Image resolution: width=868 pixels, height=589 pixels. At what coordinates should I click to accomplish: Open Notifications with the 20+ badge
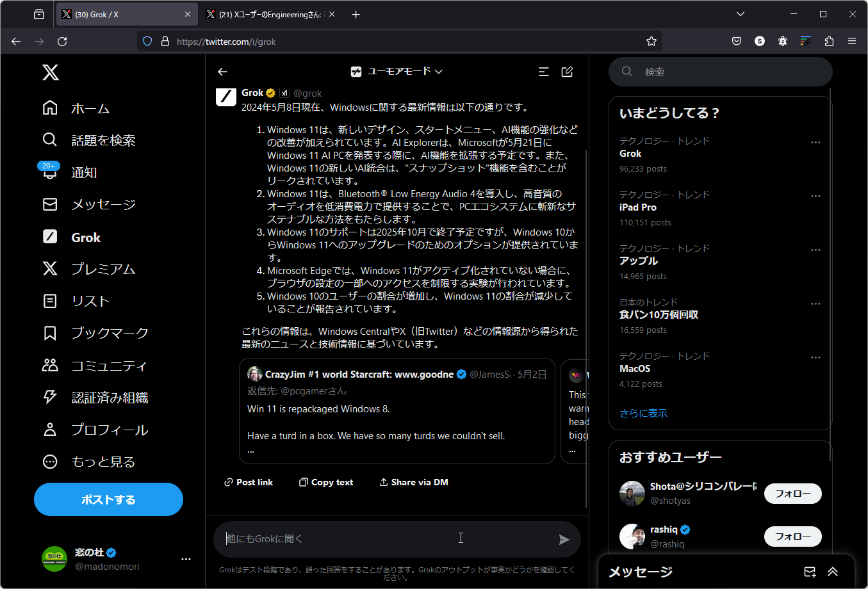point(82,172)
